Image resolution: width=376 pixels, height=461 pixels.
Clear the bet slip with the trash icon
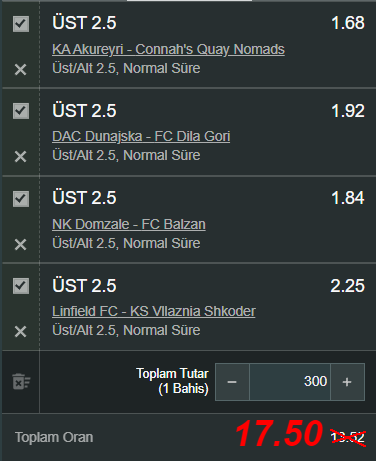click(x=21, y=381)
